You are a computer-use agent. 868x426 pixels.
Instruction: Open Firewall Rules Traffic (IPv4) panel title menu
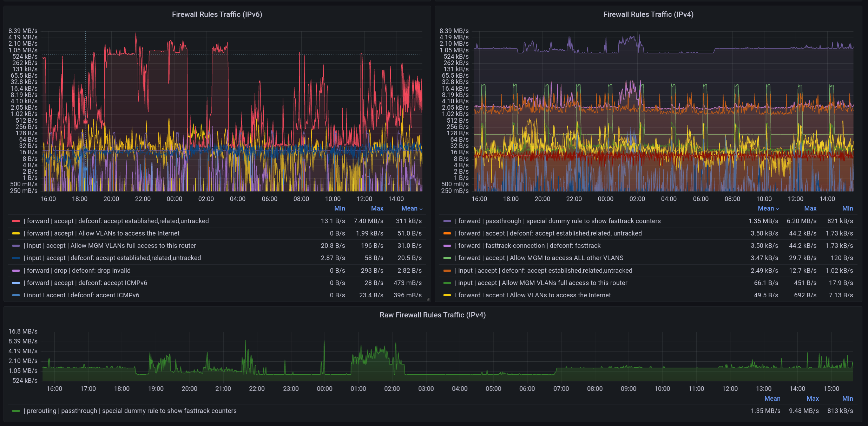click(x=648, y=14)
